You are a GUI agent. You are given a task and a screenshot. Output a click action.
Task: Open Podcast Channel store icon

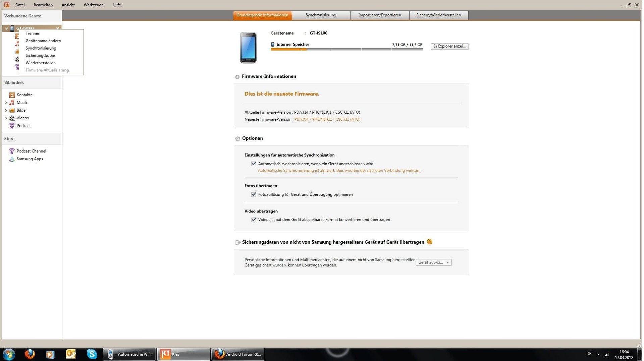point(12,151)
